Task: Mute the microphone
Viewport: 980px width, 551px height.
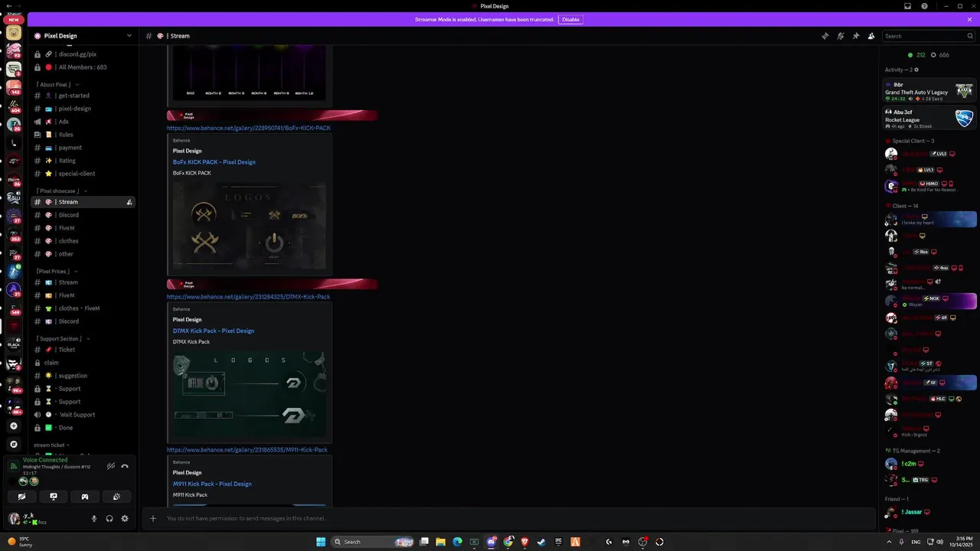Action: [94, 518]
